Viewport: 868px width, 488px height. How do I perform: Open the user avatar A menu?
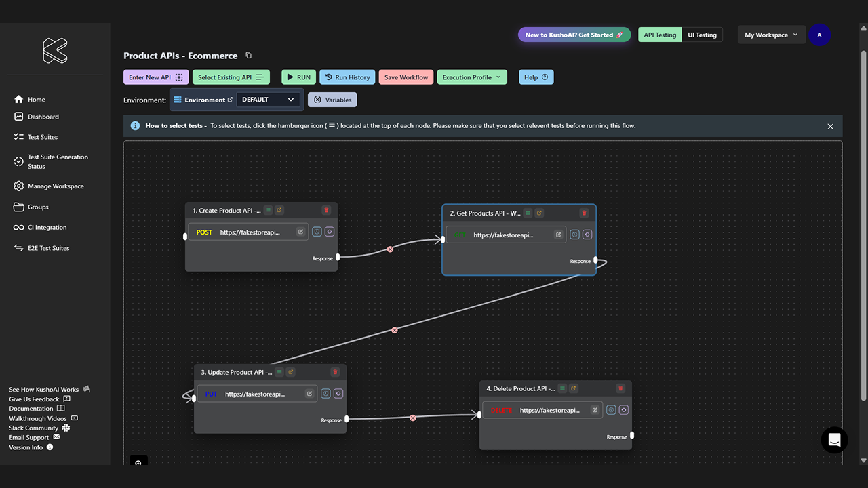click(819, 35)
